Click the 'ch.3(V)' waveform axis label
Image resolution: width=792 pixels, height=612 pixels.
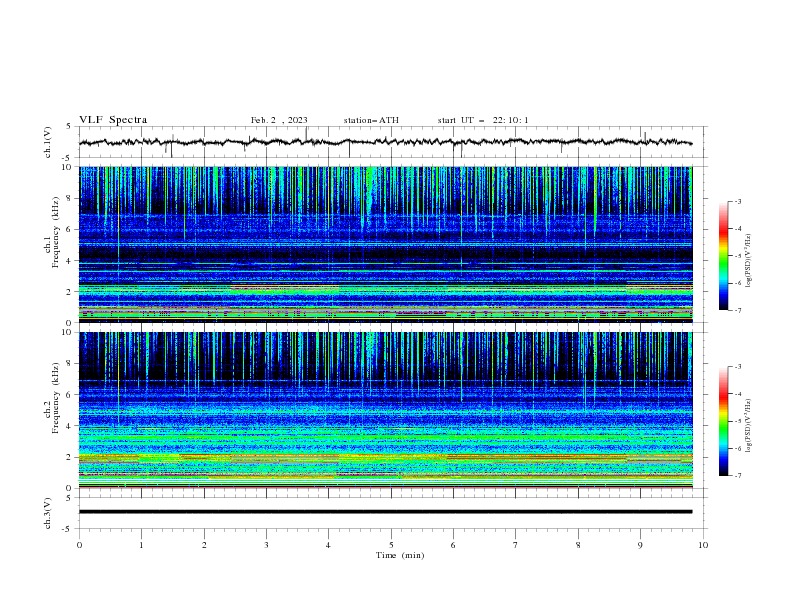(x=48, y=513)
